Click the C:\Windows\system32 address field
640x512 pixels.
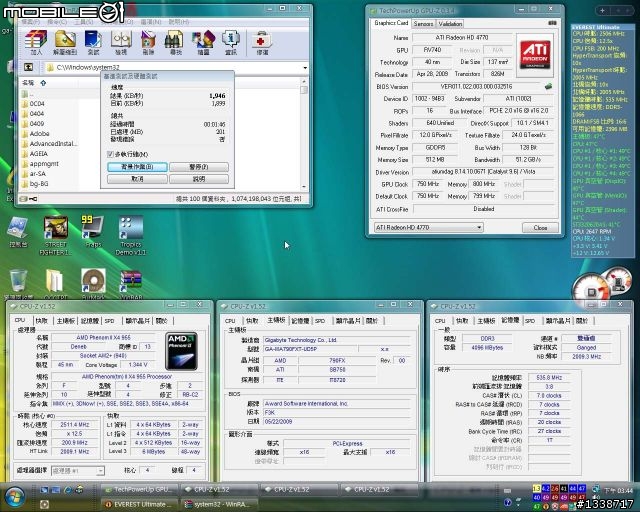pos(176,67)
